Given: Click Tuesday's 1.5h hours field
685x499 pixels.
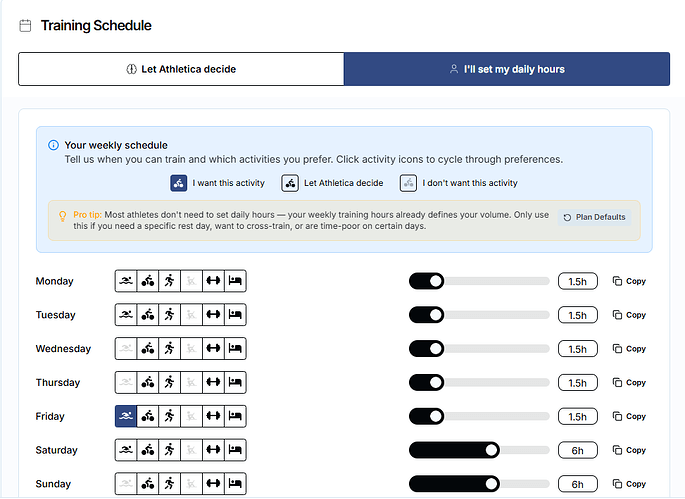Looking at the screenshot, I should tap(577, 315).
